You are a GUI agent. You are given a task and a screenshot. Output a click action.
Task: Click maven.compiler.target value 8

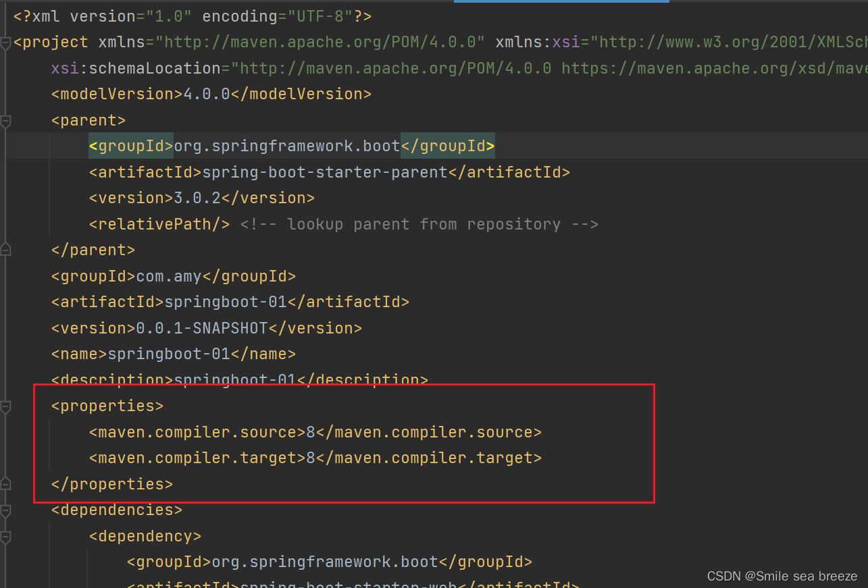click(x=311, y=458)
